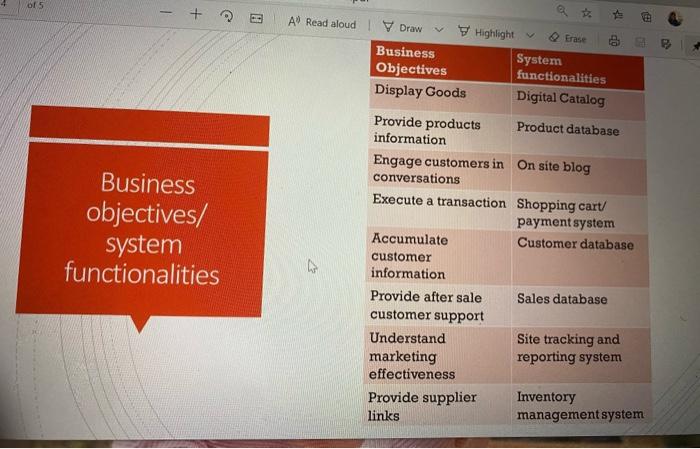700x449 pixels.
Task: Click 'Understand marketing effectiveness' cell
Action: click(438, 356)
